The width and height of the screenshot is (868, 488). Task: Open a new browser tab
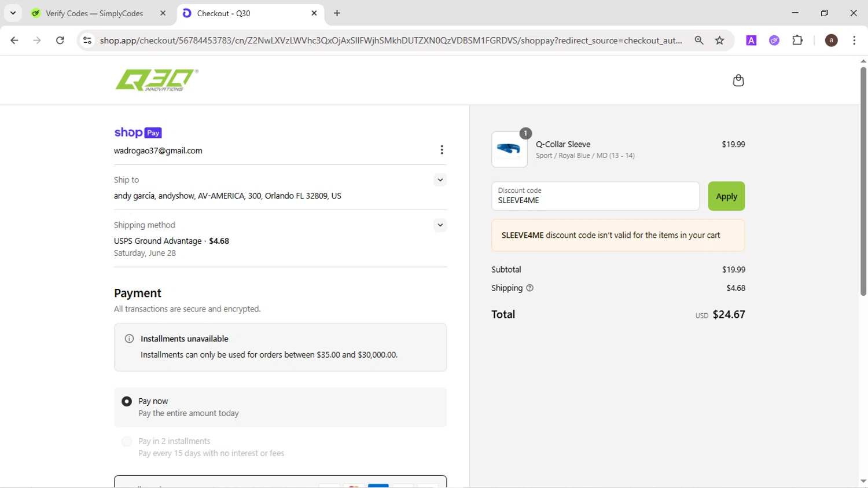pos(337,13)
